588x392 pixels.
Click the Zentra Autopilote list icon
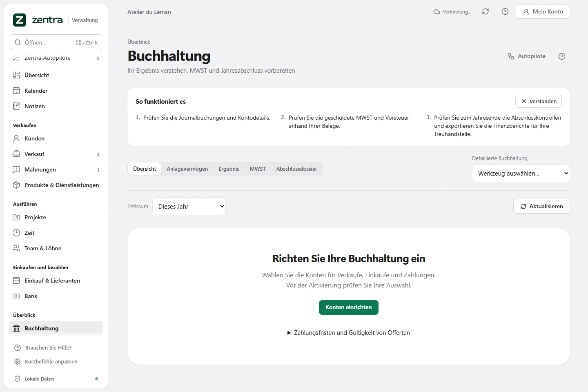pyautogui.click(x=16, y=58)
